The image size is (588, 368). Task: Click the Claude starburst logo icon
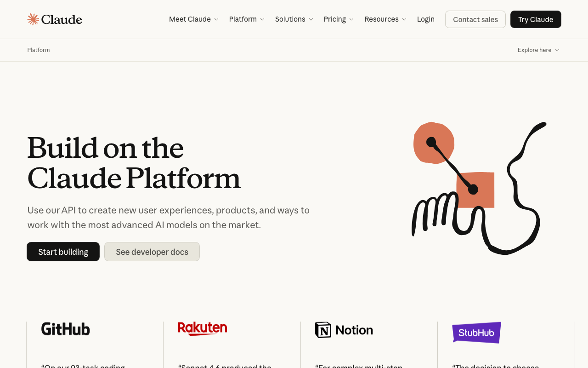33,19
